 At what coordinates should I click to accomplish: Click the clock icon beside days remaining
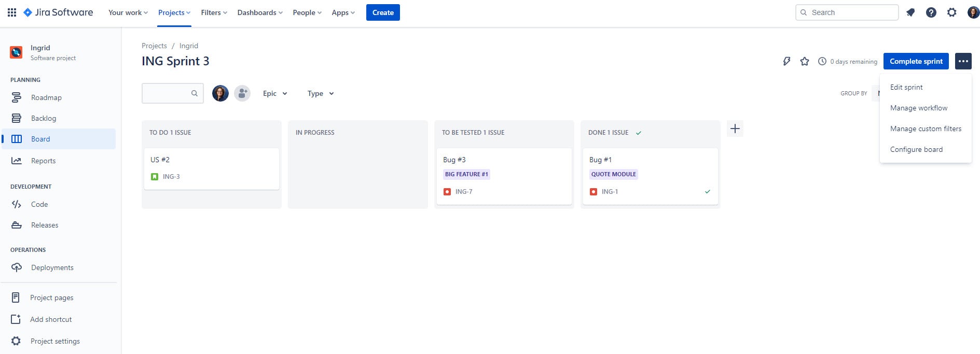[x=822, y=61]
